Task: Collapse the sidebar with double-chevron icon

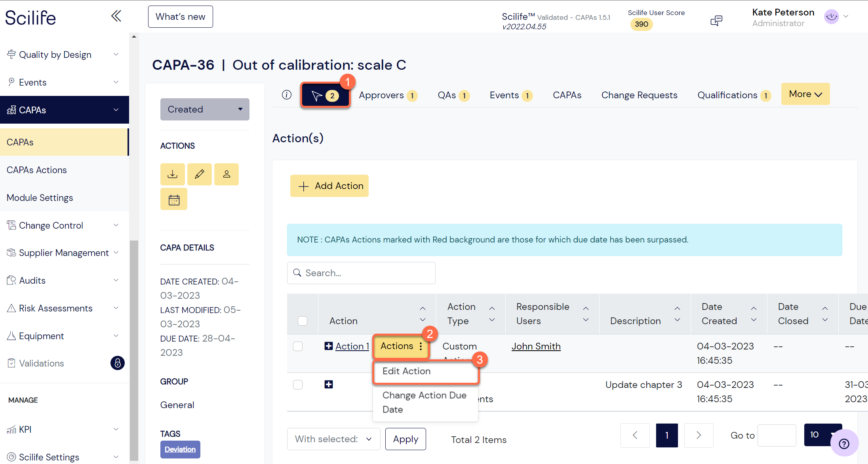Action: tap(116, 16)
